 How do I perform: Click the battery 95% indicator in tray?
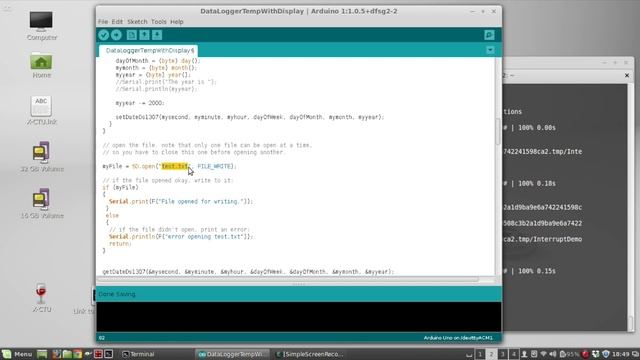coord(569,354)
